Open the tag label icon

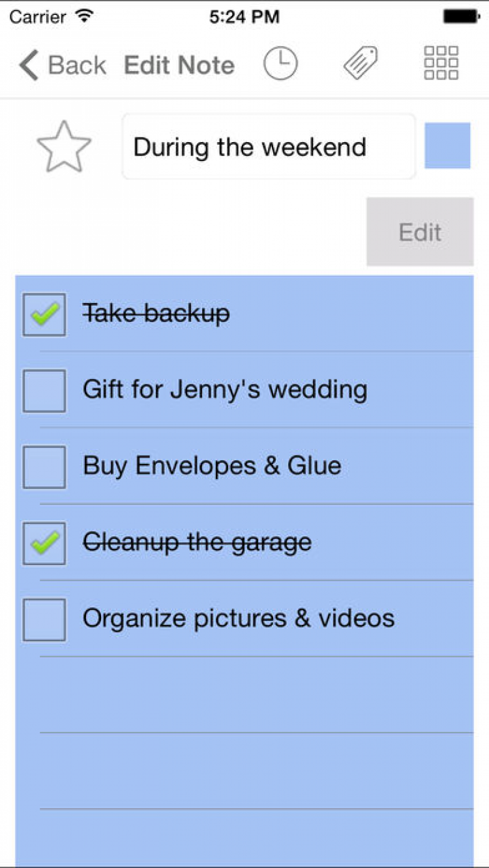coord(361,65)
